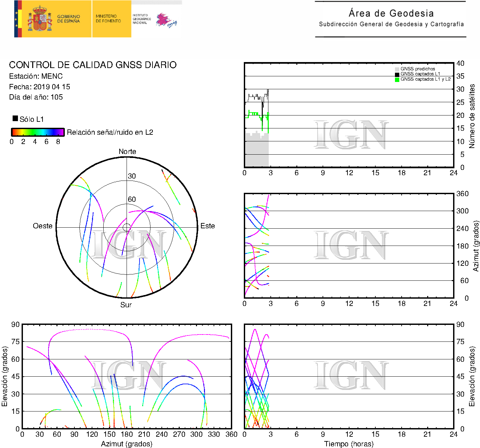
Task: Click the Azimut (grados) vertical axis label
Action: point(476,246)
